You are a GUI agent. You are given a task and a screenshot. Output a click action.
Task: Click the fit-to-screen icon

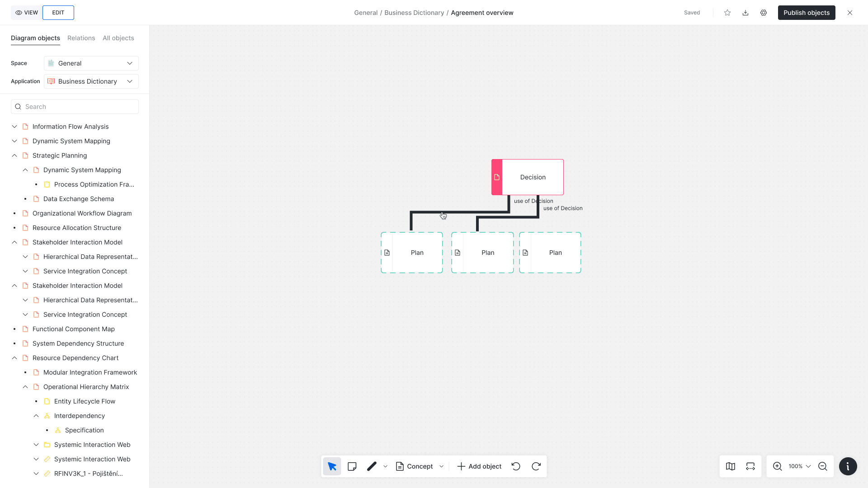tap(750, 466)
